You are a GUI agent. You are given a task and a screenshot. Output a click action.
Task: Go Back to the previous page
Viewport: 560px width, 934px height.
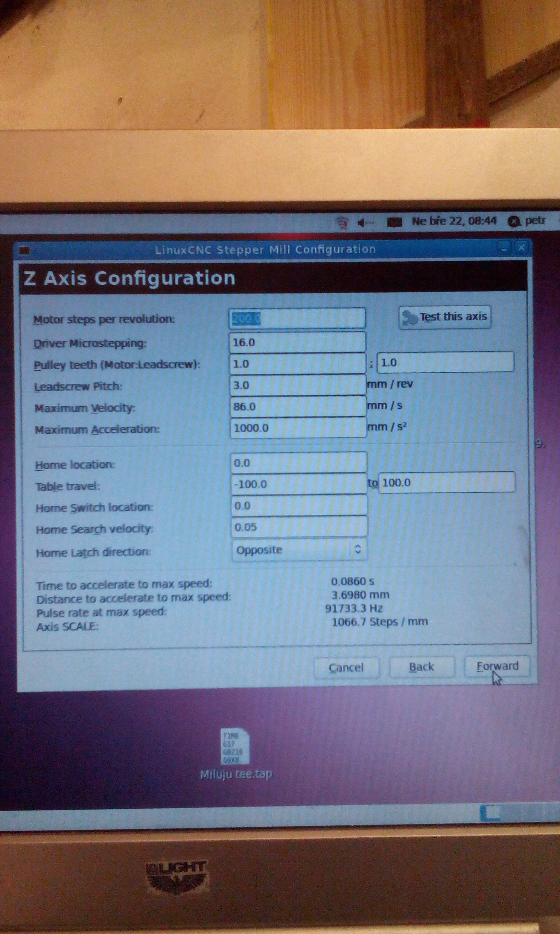point(422,667)
